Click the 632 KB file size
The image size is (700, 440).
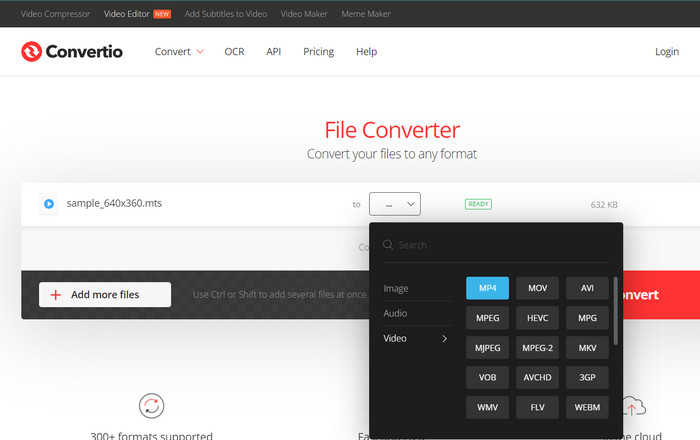pos(604,205)
